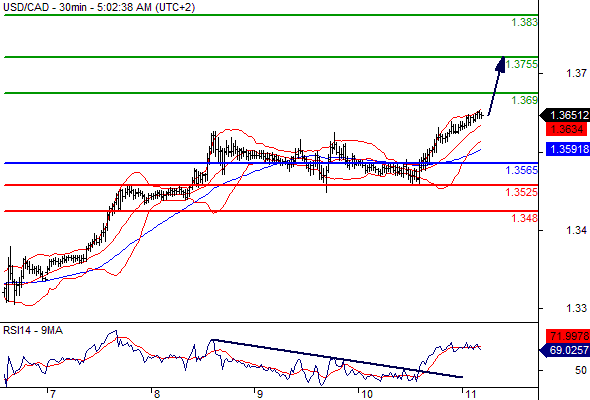
Task: Click the blue 69.0257 RSI value tag
Action: (x=565, y=351)
